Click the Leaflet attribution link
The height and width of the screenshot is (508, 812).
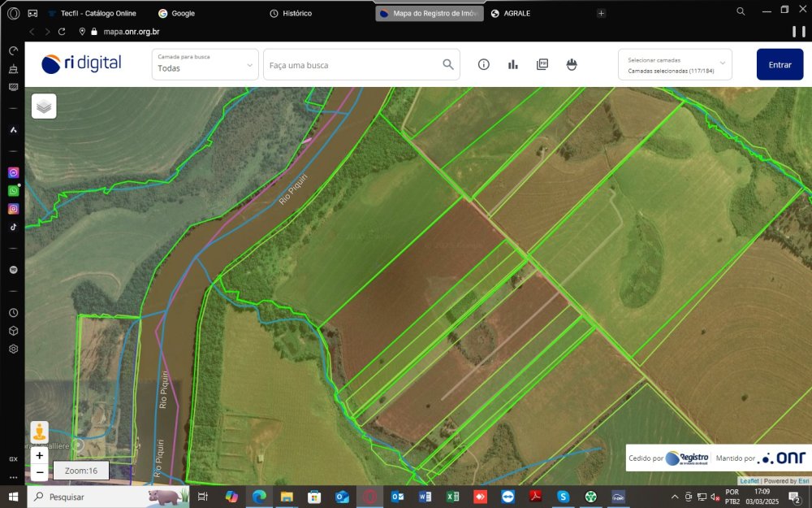click(749, 481)
